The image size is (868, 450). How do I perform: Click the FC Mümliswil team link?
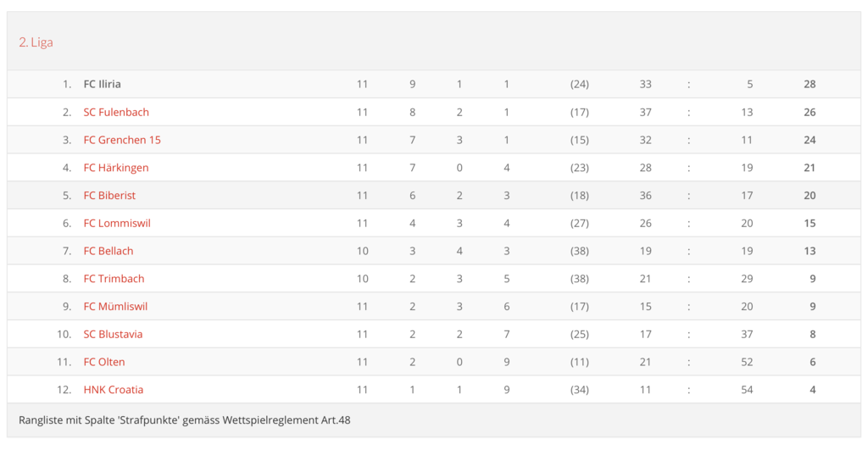[x=115, y=306]
